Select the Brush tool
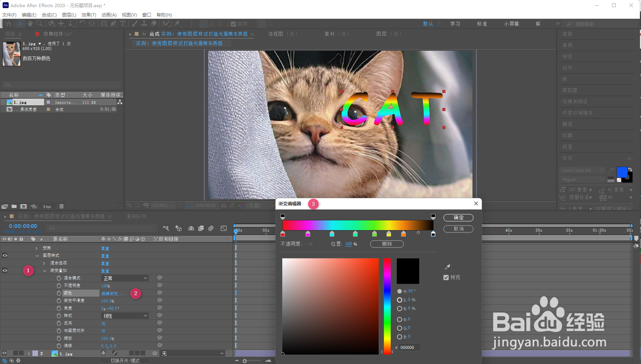Viewport: 641px width, 364px height. click(135, 24)
